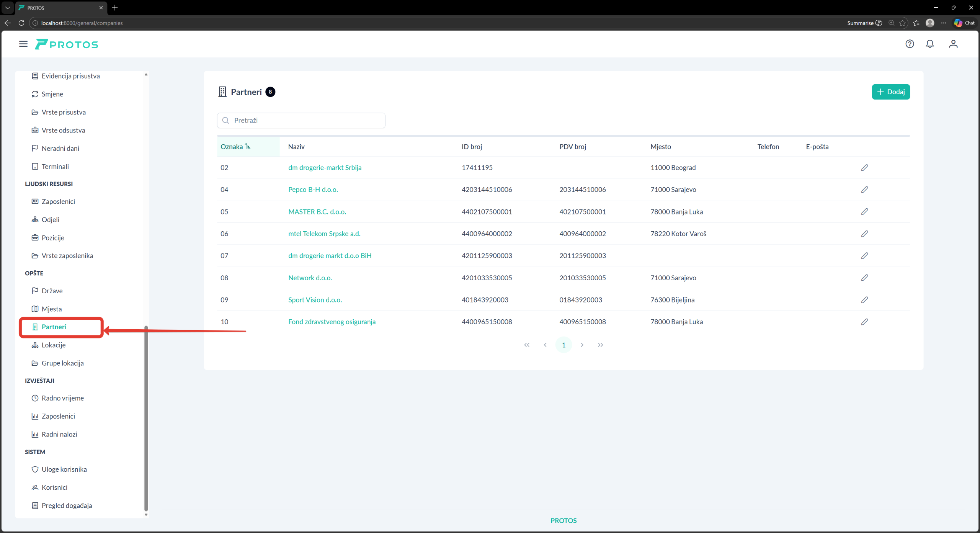Click edit pencil for Network d.o.o.

pos(864,278)
